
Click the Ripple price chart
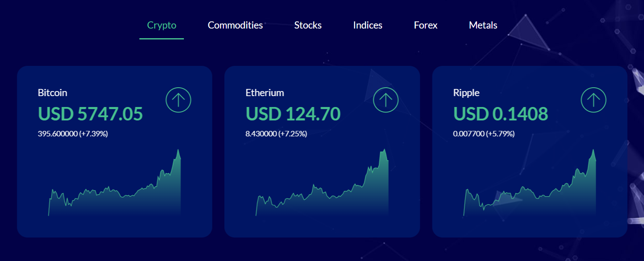[x=529, y=183]
